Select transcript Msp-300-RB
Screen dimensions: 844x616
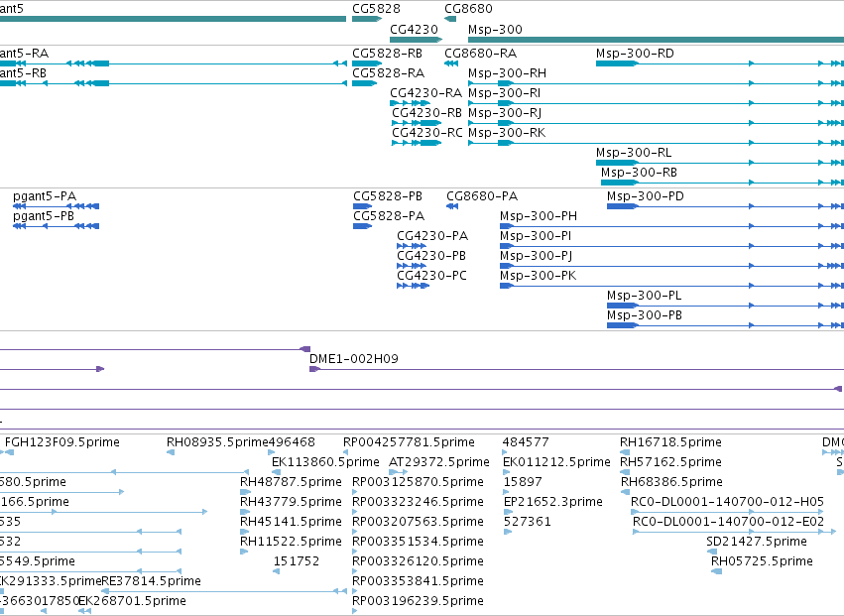639,173
